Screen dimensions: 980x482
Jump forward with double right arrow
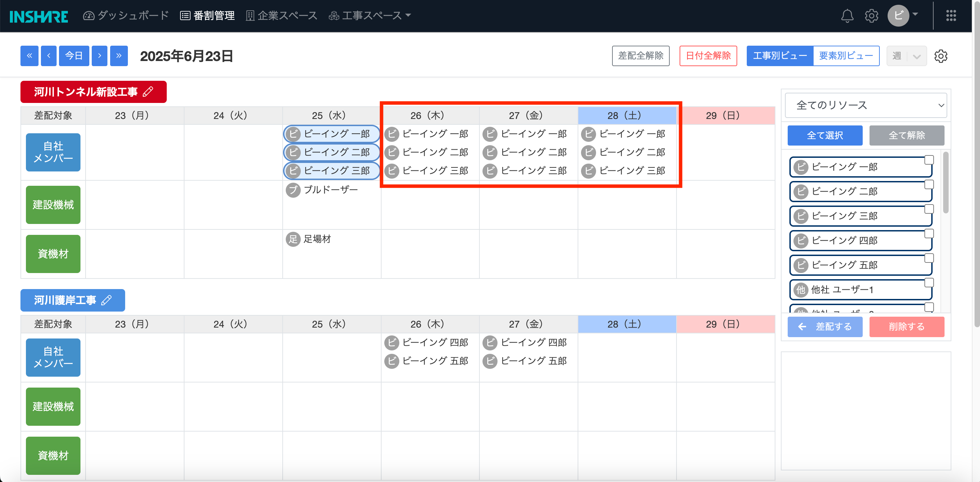pos(119,56)
